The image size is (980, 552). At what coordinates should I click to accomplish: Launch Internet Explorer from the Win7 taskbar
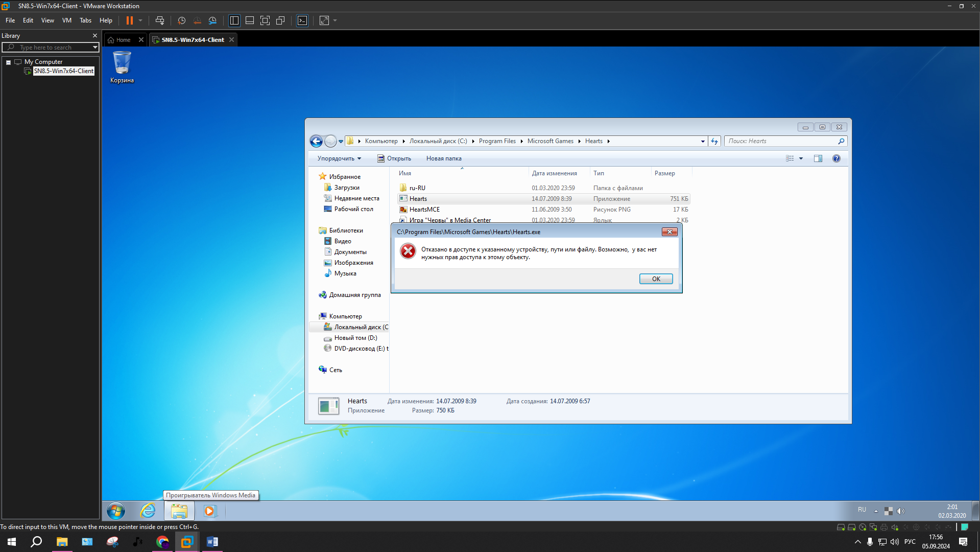coord(148,511)
